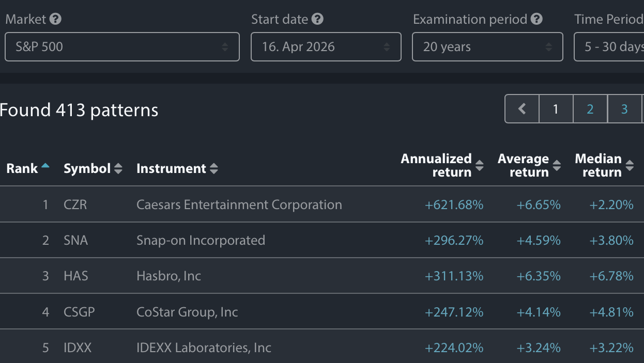Jump to page 3 of results
The width and height of the screenshot is (644, 363).
[624, 109]
